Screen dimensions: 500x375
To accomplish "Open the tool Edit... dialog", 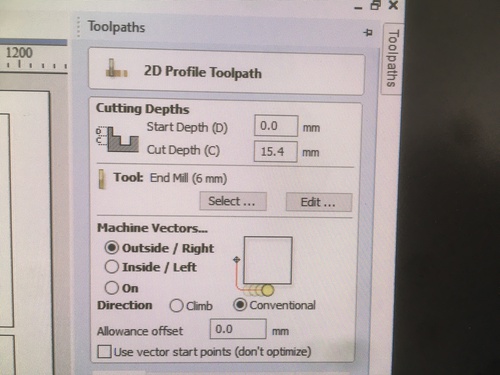I will coord(319,202).
